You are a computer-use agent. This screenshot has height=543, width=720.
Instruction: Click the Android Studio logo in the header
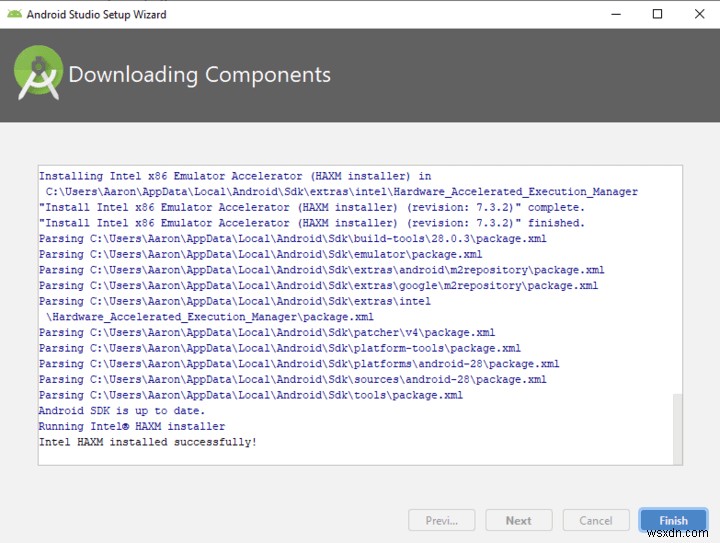tap(38, 75)
